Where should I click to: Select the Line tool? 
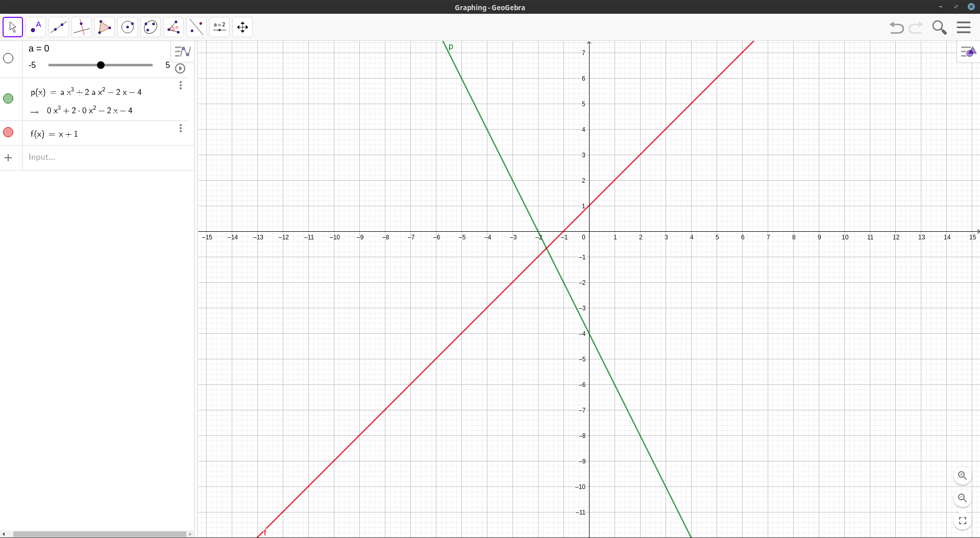(x=59, y=27)
